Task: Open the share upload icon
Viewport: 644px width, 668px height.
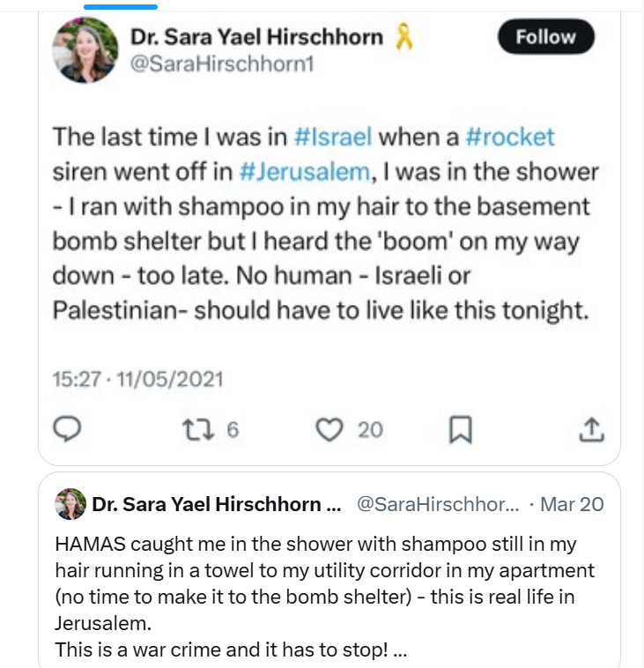Action: point(592,429)
